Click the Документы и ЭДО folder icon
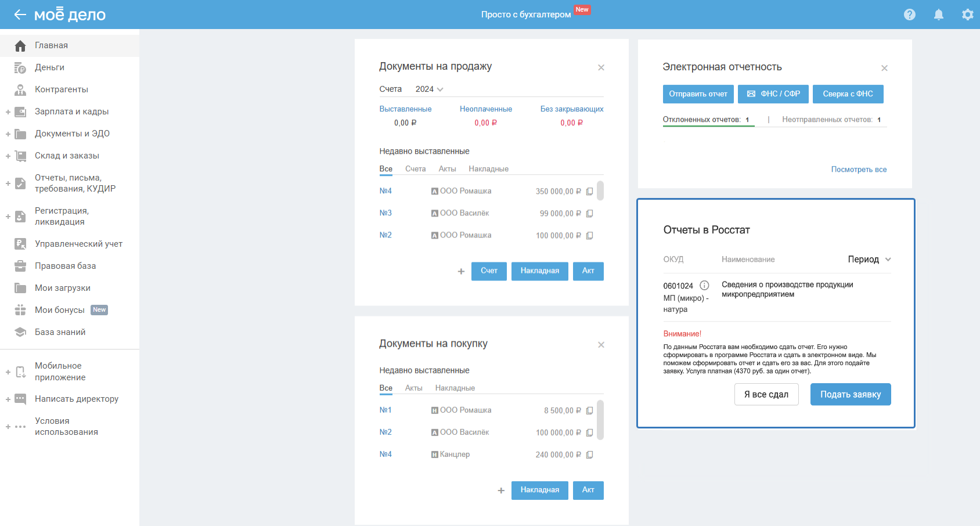This screenshot has width=980, height=526. [20, 134]
